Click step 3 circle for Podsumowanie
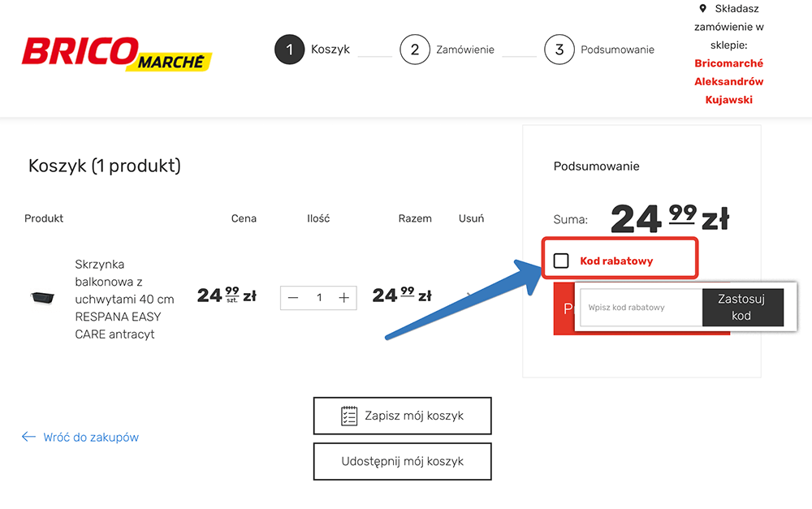 (x=559, y=50)
